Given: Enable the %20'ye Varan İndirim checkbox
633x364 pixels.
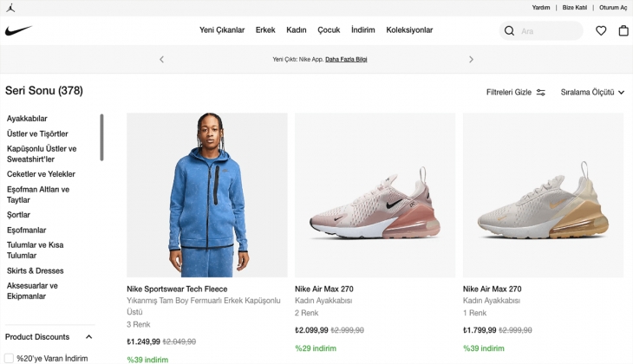Looking at the screenshot, I should coord(10,358).
